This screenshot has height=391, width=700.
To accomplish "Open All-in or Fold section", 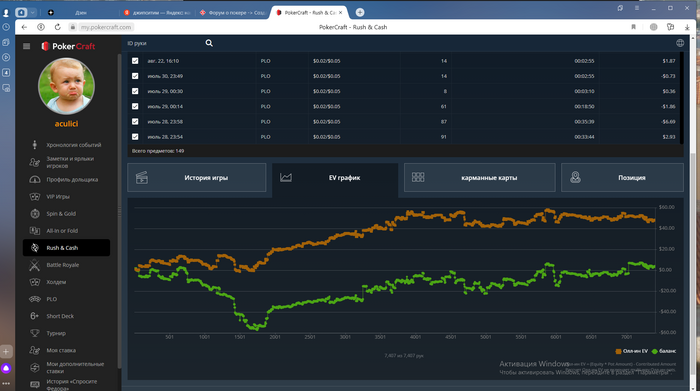I will [67, 231].
